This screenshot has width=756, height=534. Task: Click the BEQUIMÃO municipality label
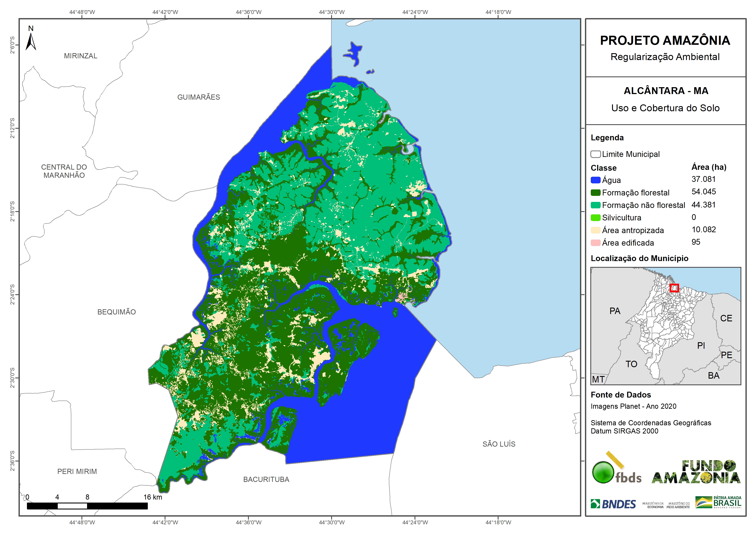coord(117,312)
